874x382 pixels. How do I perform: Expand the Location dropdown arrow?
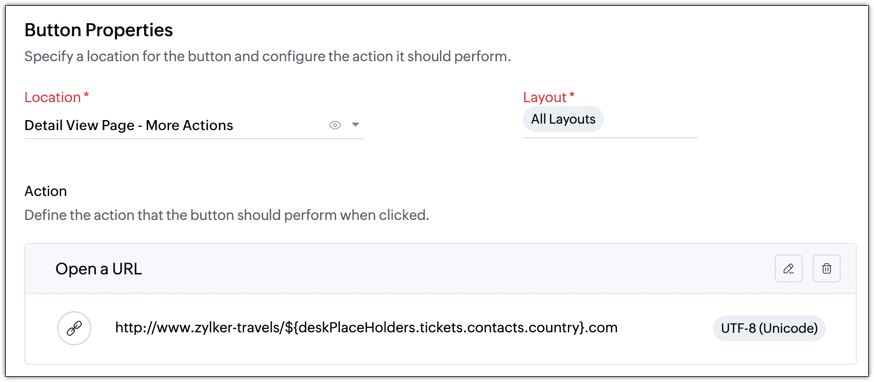click(x=355, y=125)
